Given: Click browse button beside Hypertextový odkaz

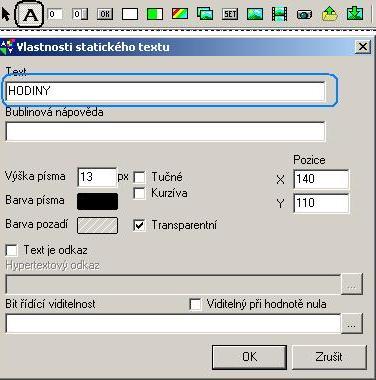Looking at the screenshot, I should [352, 284].
